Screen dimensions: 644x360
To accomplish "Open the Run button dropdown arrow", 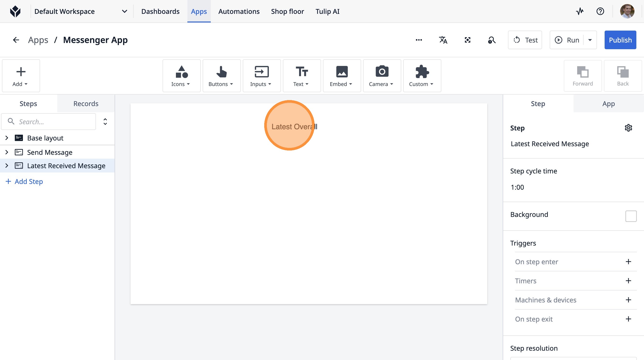I will pyautogui.click(x=590, y=40).
